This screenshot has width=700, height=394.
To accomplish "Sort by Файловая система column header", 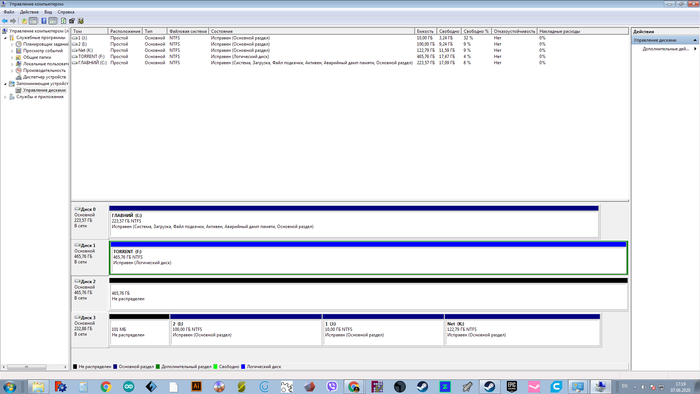I will coord(188,31).
